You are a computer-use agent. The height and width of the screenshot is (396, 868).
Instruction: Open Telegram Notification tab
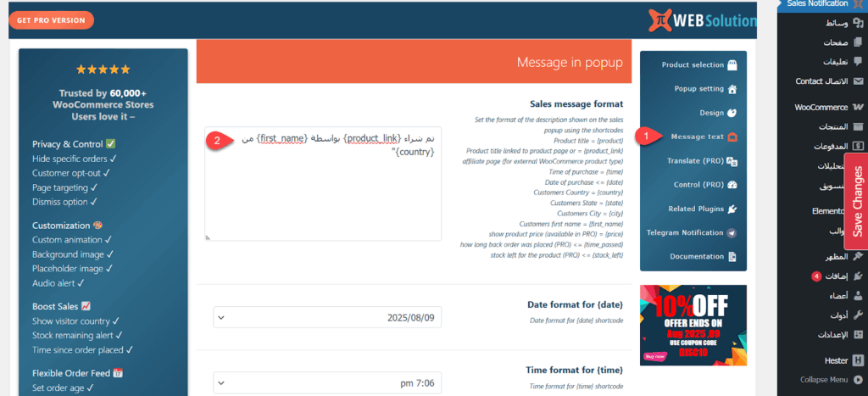coord(693,233)
